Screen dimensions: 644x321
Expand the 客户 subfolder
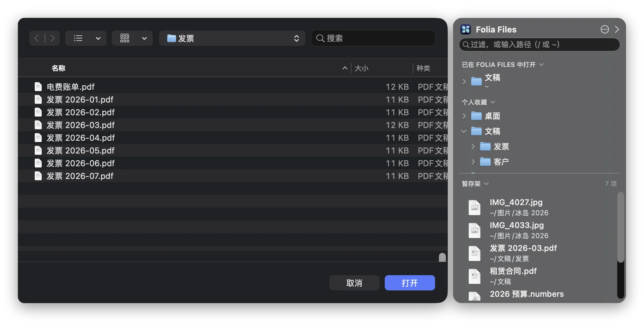473,162
